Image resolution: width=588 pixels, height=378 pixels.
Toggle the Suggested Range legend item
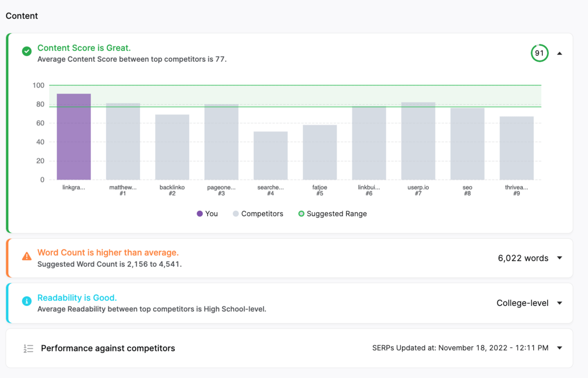coord(333,214)
